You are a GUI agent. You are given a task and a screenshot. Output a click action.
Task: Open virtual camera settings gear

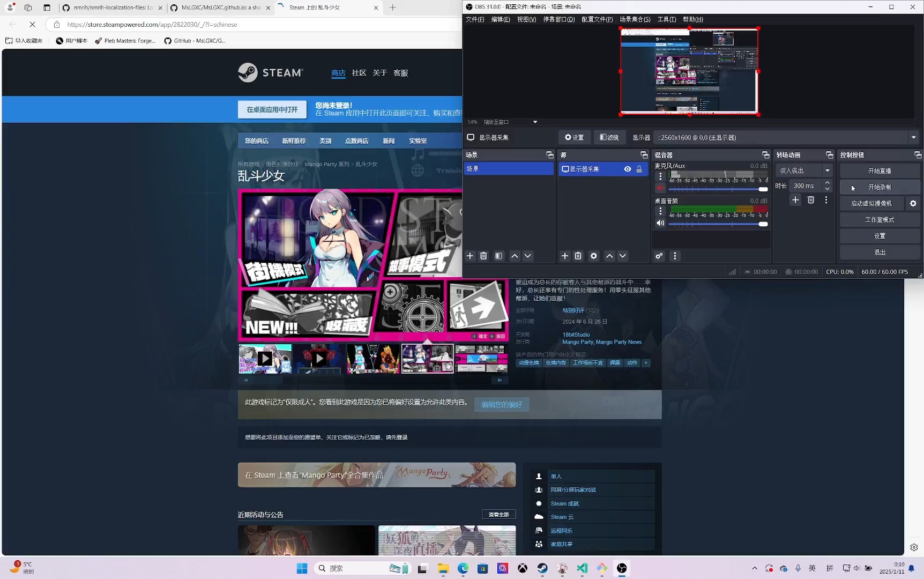pyautogui.click(x=913, y=204)
